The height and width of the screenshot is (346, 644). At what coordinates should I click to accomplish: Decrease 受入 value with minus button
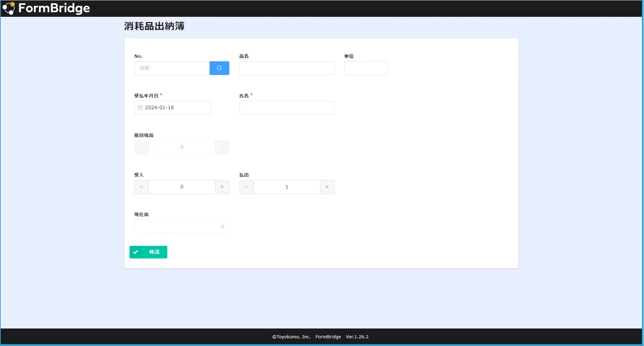tap(141, 187)
